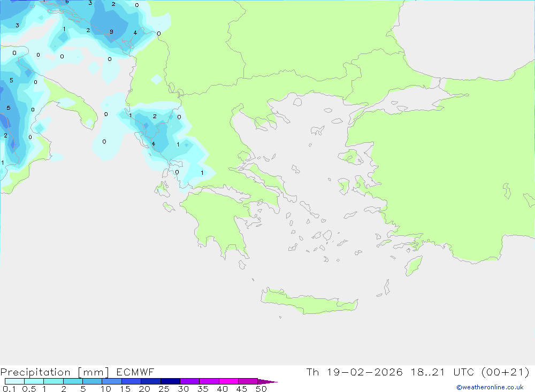This screenshot has width=535, height=392.
Task: Click the '(00+21)' forecast offset text
Action: pos(506,372)
